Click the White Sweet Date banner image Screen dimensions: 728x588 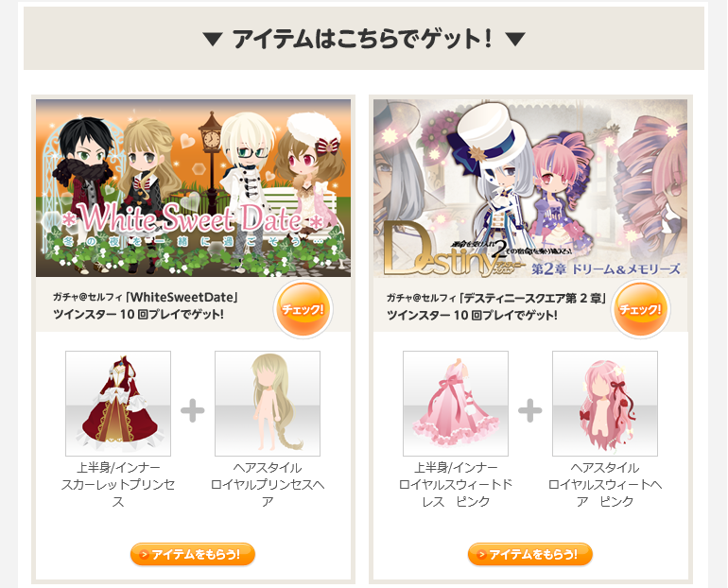(x=193, y=188)
